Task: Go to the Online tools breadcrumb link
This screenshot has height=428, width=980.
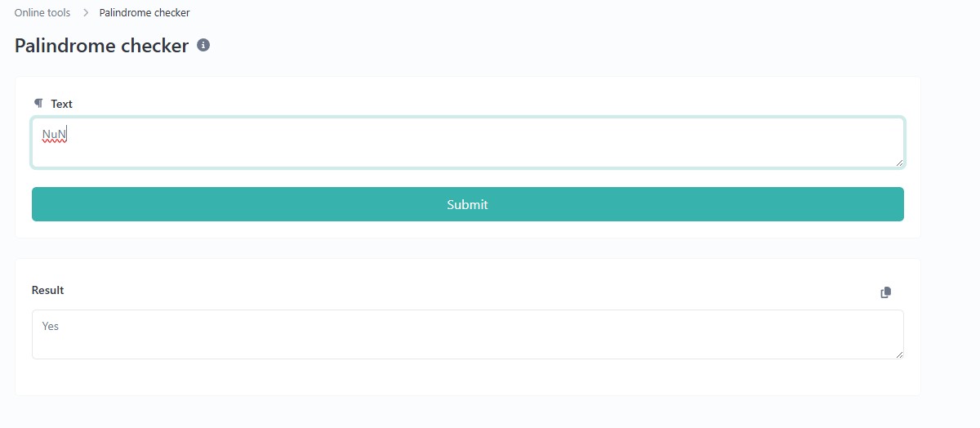Action: pos(42,13)
